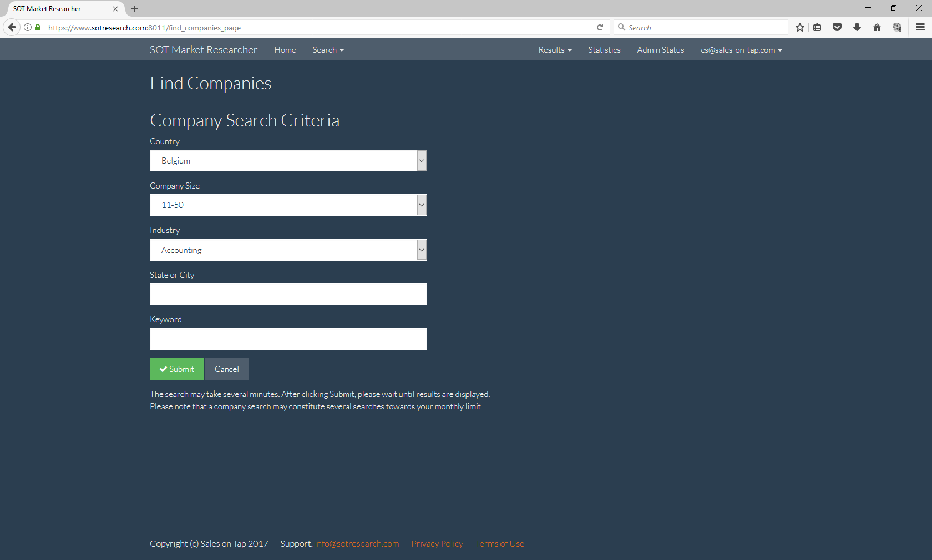Expand the Search navigation menu
Image resolution: width=932 pixels, height=560 pixels.
pyautogui.click(x=328, y=50)
